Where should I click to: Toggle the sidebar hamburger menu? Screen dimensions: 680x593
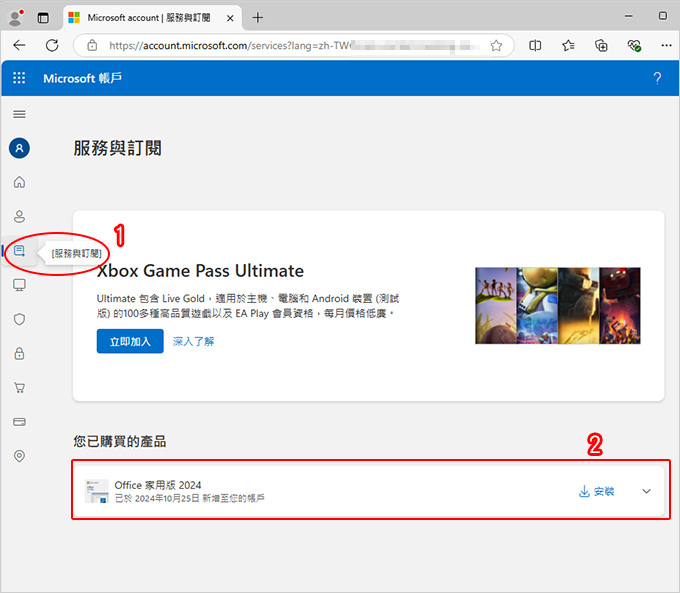point(19,114)
